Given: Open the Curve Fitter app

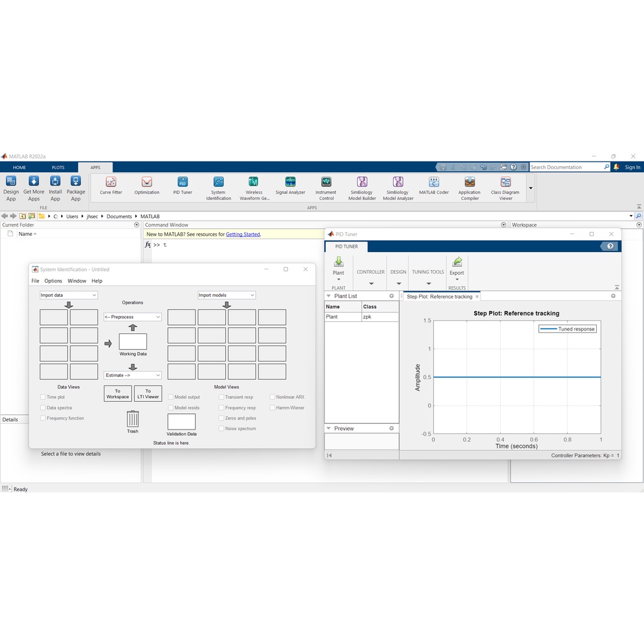Looking at the screenshot, I should point(111,184).
